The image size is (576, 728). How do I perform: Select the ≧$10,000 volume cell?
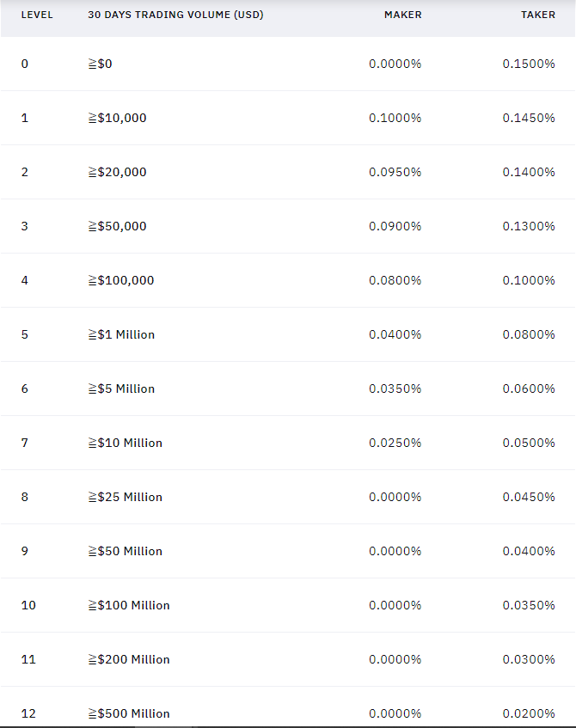click(x=117, y=118)
